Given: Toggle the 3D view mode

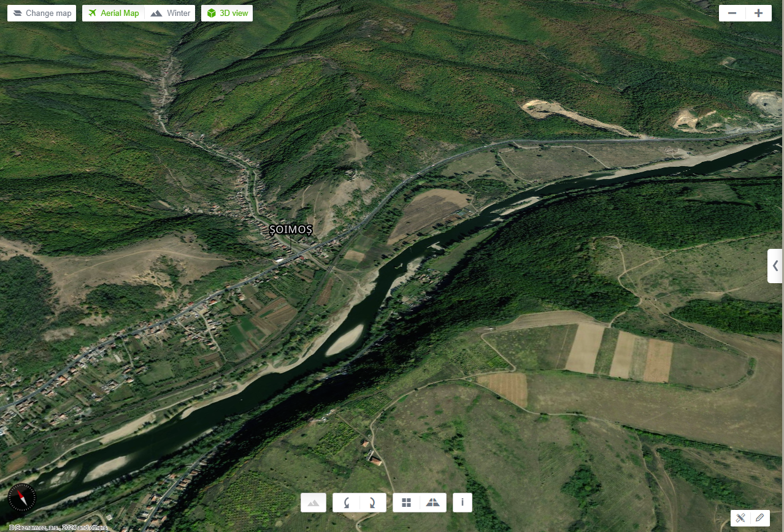Looking at the screenshot, I should (227, 13).
